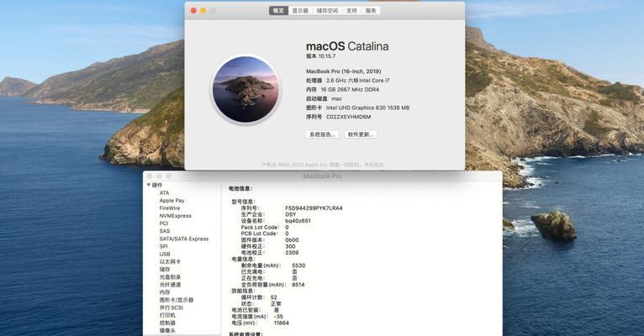Viewport: 644px width, 336px height.
Task: Click the processor value 2.6 GHz Intel Core i7
Action: (358, 81)
